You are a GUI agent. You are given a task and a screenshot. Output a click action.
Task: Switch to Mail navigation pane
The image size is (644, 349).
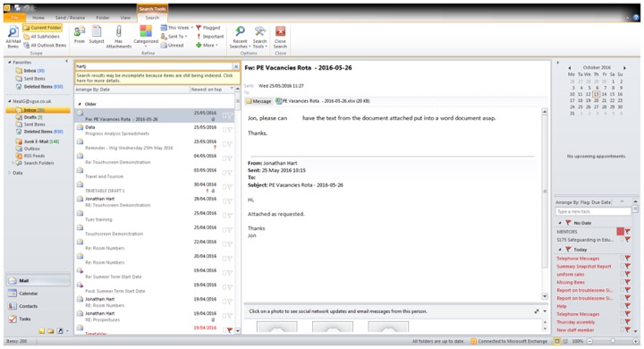pos(38,280)
